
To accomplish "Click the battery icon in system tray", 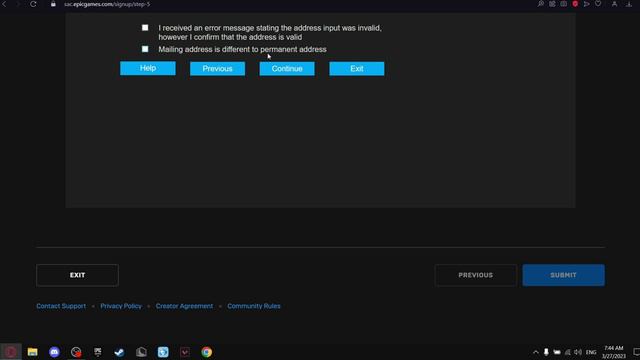I will [x=557, y=352].
